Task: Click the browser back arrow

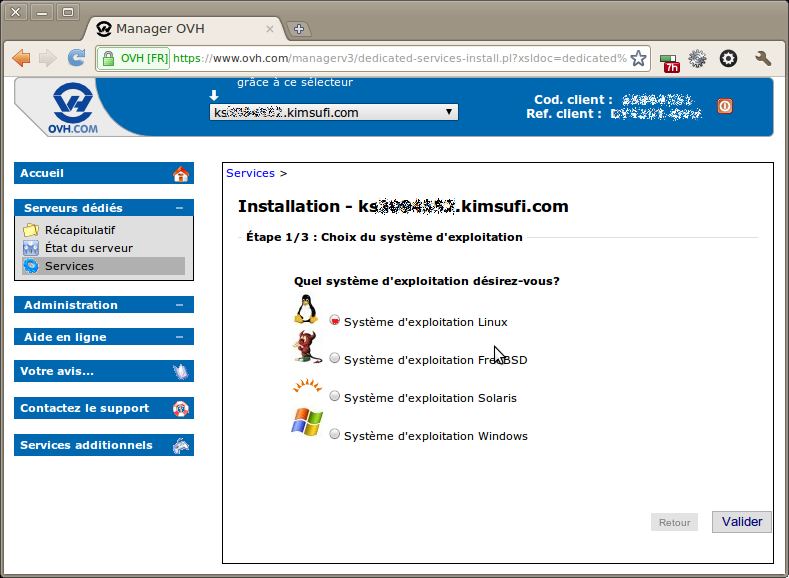Action: point(22,58)
